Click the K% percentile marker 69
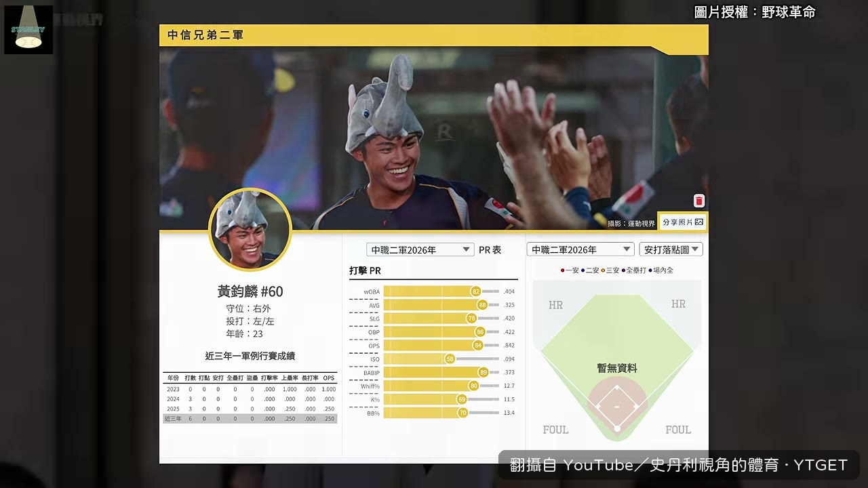 point(462,399)
